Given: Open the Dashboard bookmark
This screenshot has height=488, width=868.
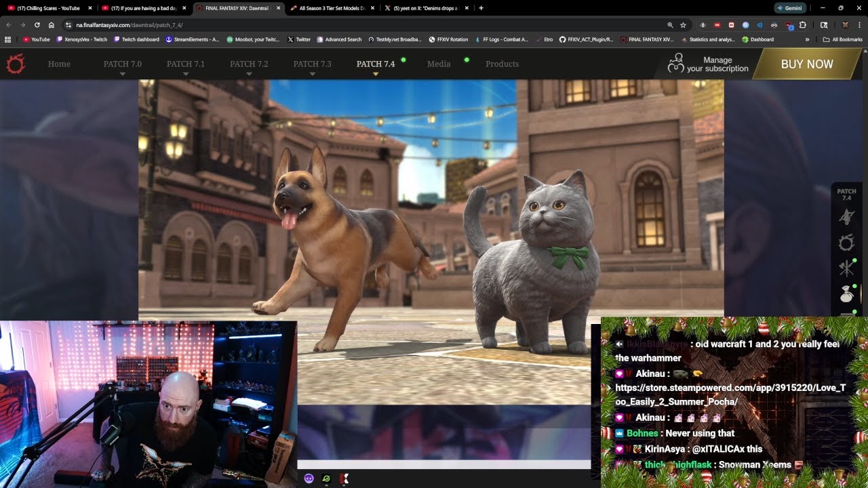Looking at the screenshot, I should (x=758, y=39).
